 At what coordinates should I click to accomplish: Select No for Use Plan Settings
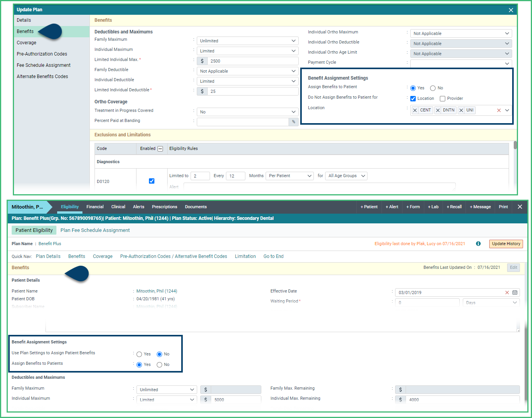(x=159, y=354)
